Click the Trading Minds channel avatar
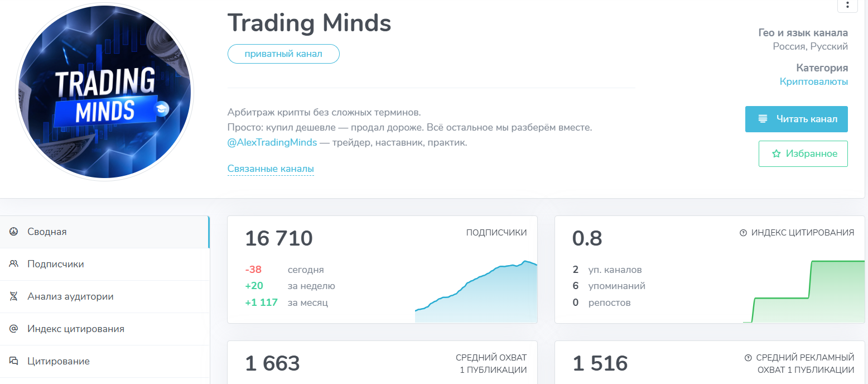 [98, 92]
